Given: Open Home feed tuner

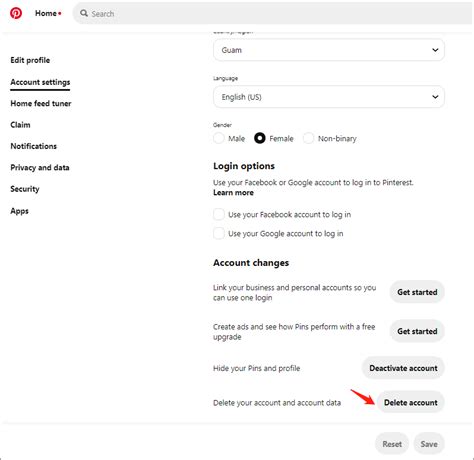Looking at the screenshot, I should 41,104.
